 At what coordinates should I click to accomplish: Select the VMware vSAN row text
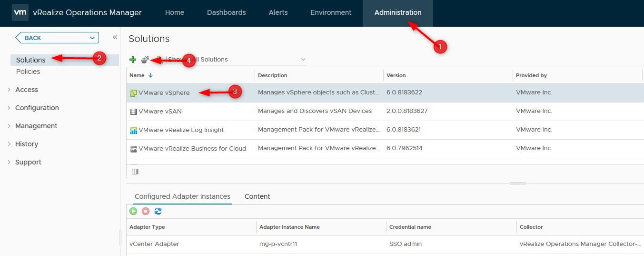pyautogui.click(x=160, y=112)
